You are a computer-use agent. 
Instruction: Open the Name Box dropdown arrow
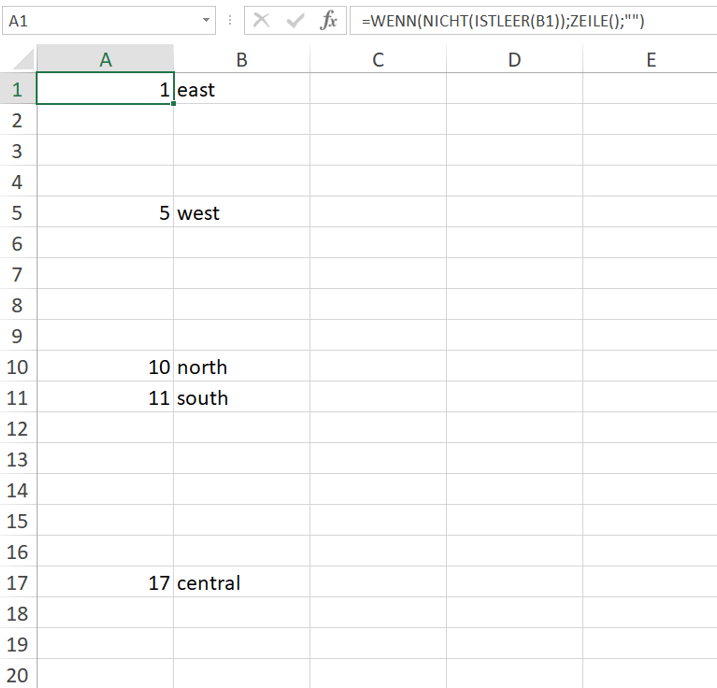click(206, 20)
